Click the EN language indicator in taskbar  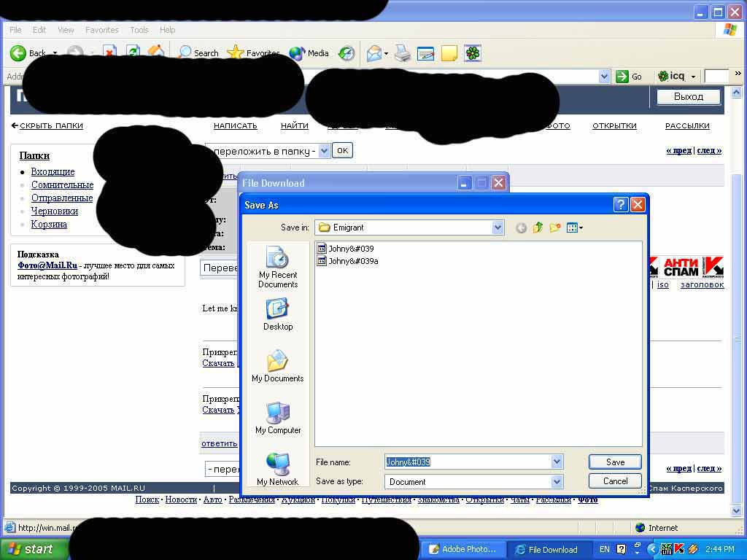pos(605,549)
